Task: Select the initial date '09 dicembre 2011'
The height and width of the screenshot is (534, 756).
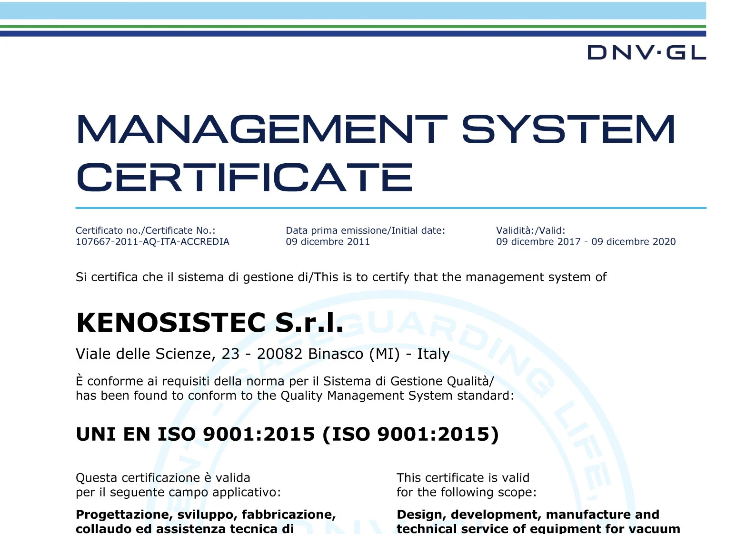Action: point(328,242)
